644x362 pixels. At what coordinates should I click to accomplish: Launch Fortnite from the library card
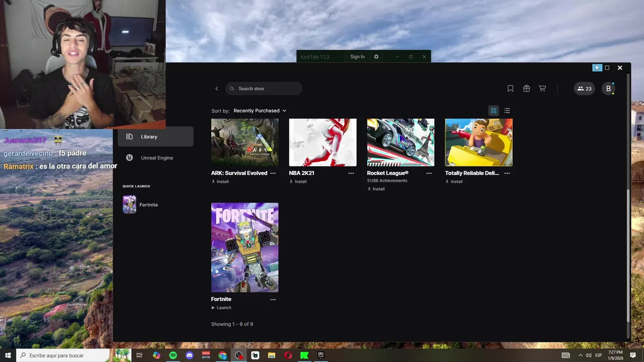pos(221,308)
